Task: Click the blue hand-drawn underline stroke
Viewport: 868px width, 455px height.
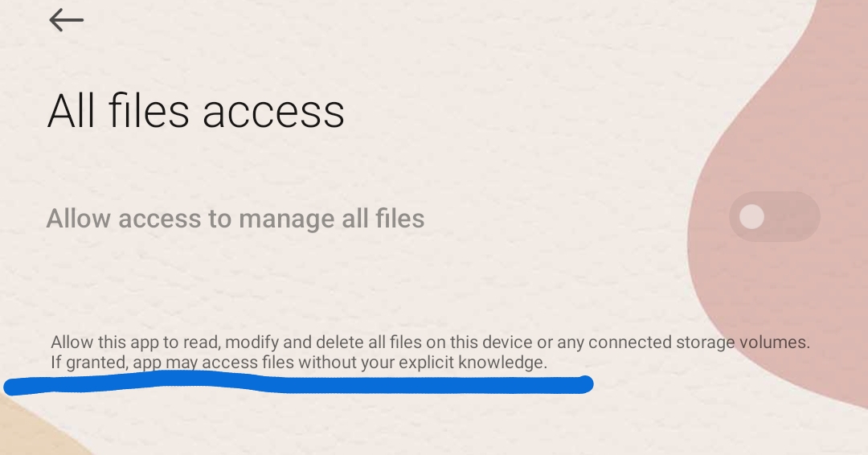Action: tap(298, 383)
